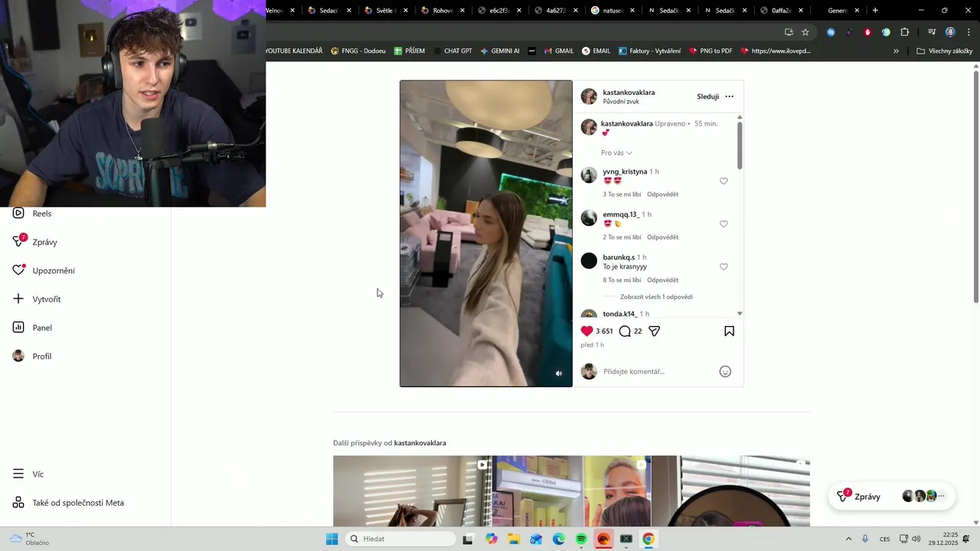Image resolution: width=980 pixels, height=551 pixels.
Task: Open the kastankovaklara profile from post header
Action: click(629, 93)
